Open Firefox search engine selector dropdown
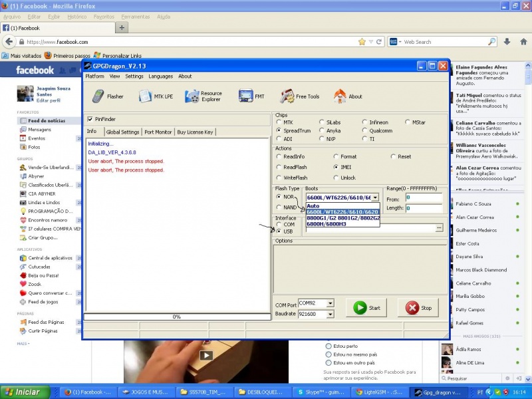The image size is (532, 399). pos(396,42)
